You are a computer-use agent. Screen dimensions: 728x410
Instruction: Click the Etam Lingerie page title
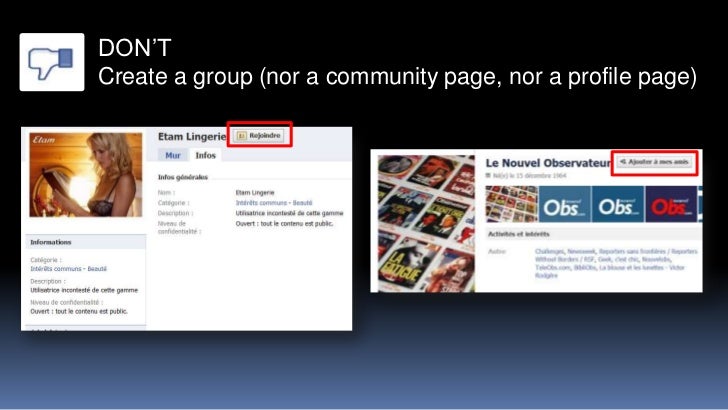[x=192, y=137]
